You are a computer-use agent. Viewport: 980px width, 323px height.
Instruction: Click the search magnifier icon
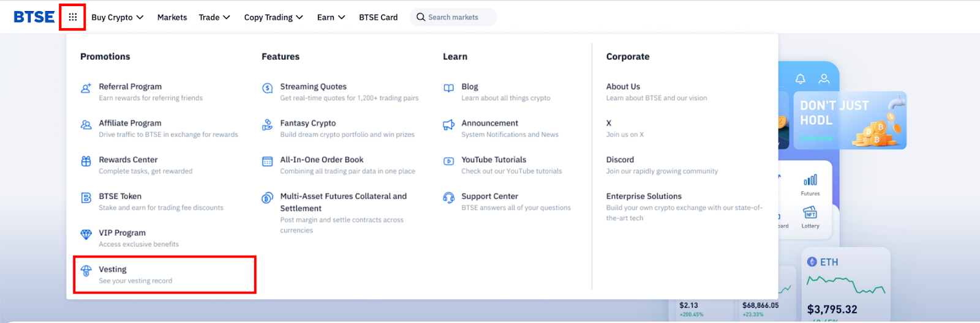pyautogui.click(x=421, y=17)
